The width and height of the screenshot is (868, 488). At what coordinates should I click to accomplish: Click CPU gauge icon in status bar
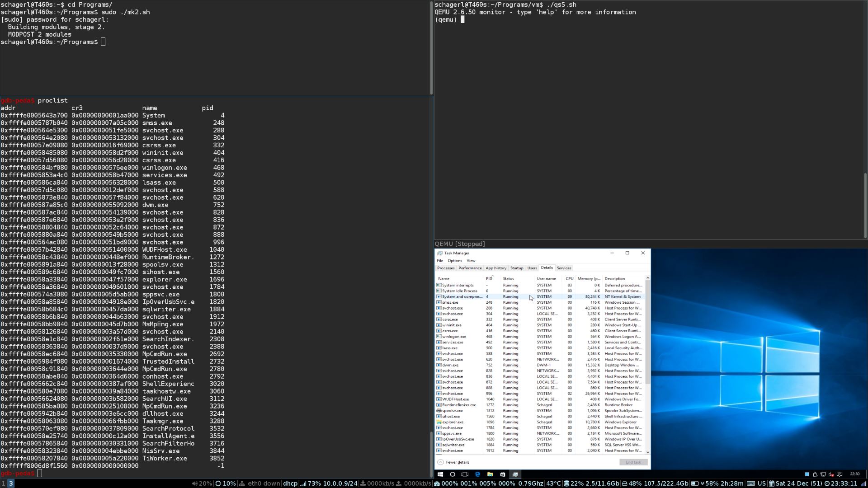click(x=437, y=483)
